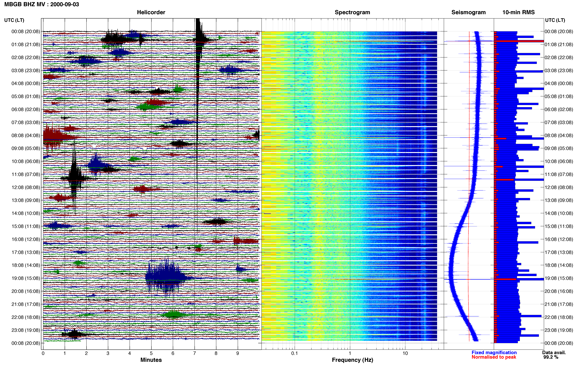Click the left time label '01:08 (21:08)'
This screenshot has width=588, height=368.
click(x=26, y=45)
